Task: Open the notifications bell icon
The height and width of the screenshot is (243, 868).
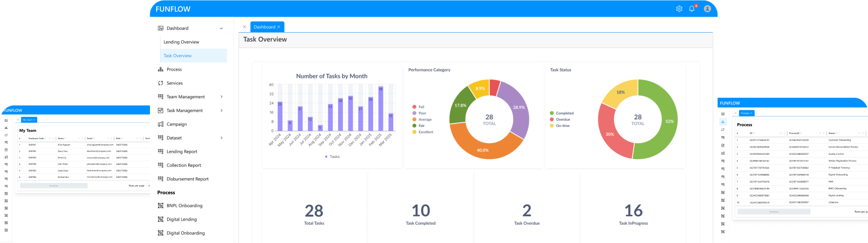Action: pos(692,9)
